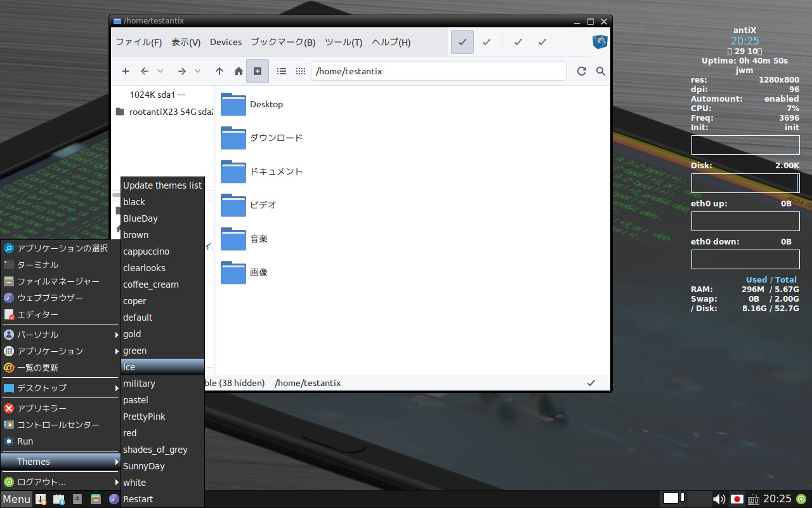Open the 表示(V) menu
The image size is (812, 508).
coord(186,42)
